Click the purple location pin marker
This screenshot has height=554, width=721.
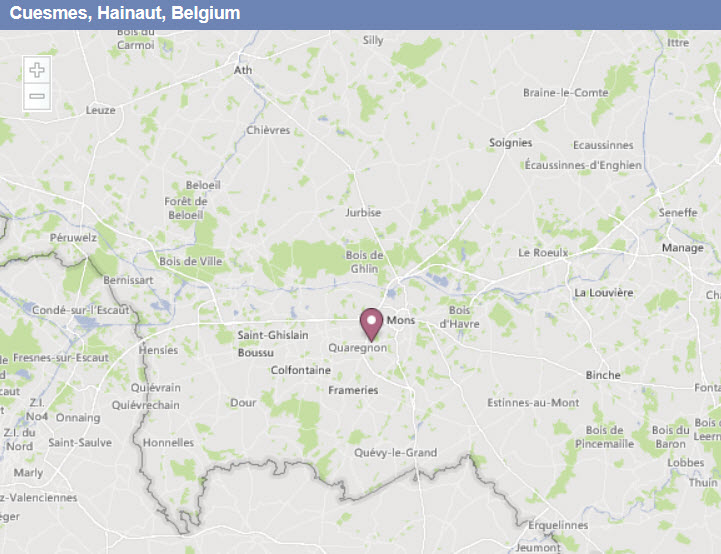tap(371, 325)
